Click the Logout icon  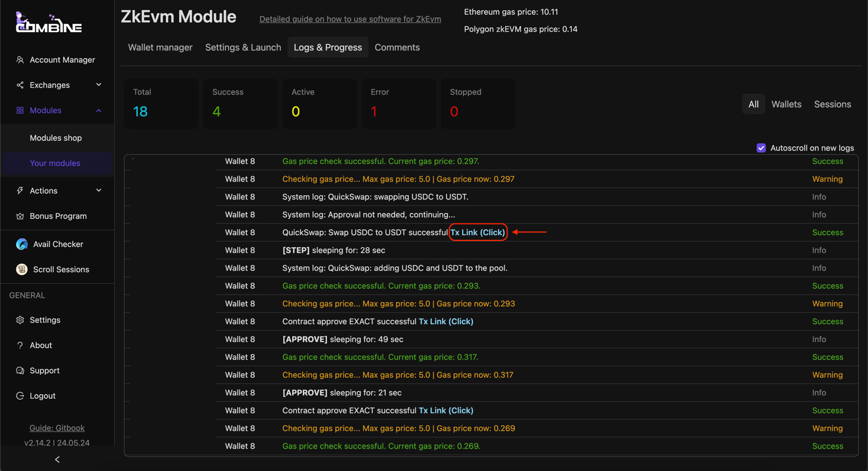coord(20,396)
